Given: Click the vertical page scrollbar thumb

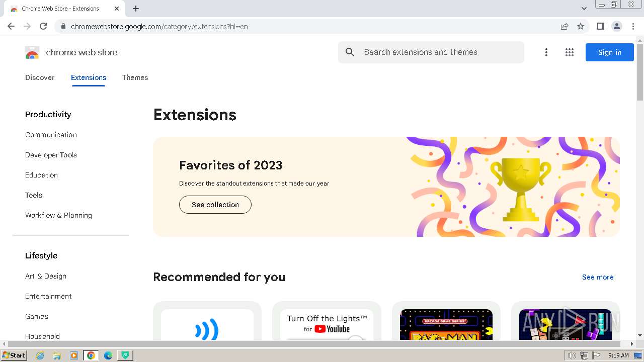Looking at the screenshot, I should click(x=640, y=72).
